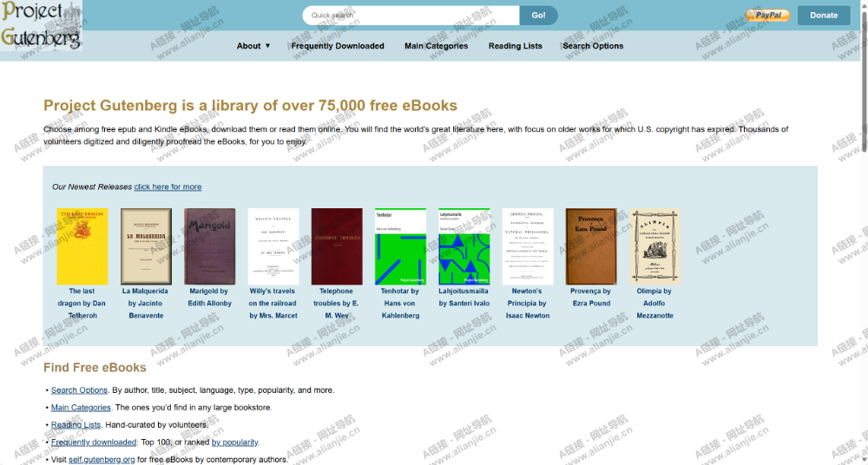Follow the 'Frequently downloaded' list link
868x465 pixels.
pyautogui.click(x=94, y=442)
